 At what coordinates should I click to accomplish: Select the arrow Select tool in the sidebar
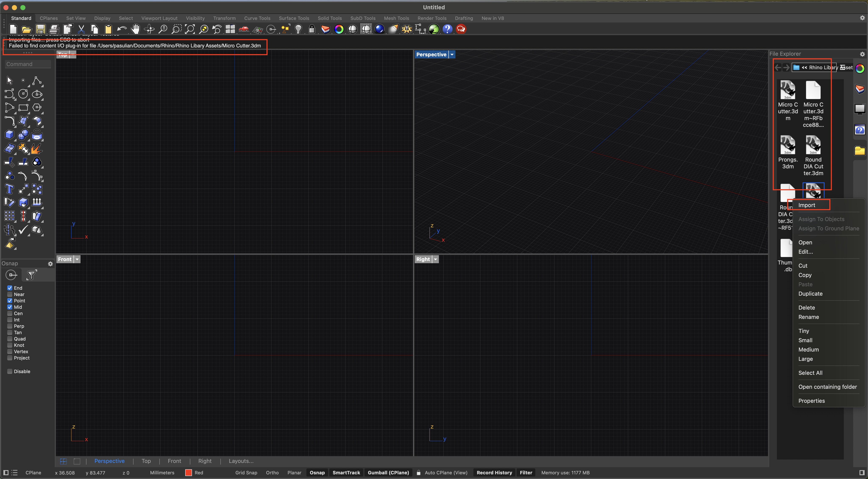(x=10, y=80)
